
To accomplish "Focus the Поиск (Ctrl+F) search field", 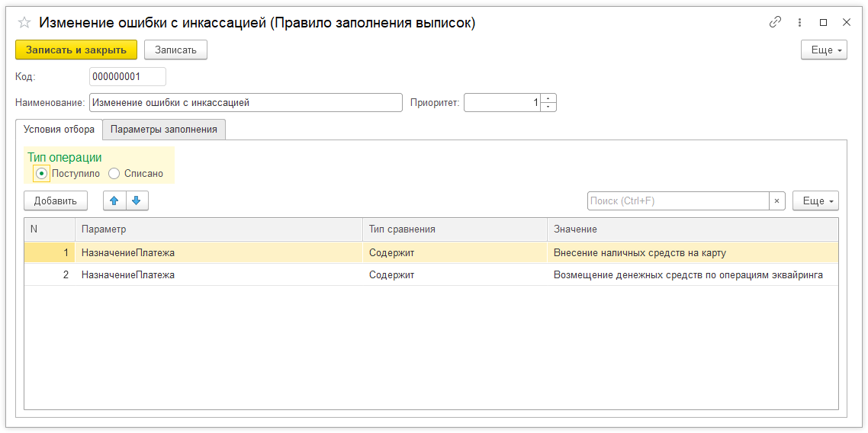I will click(678, 201).
